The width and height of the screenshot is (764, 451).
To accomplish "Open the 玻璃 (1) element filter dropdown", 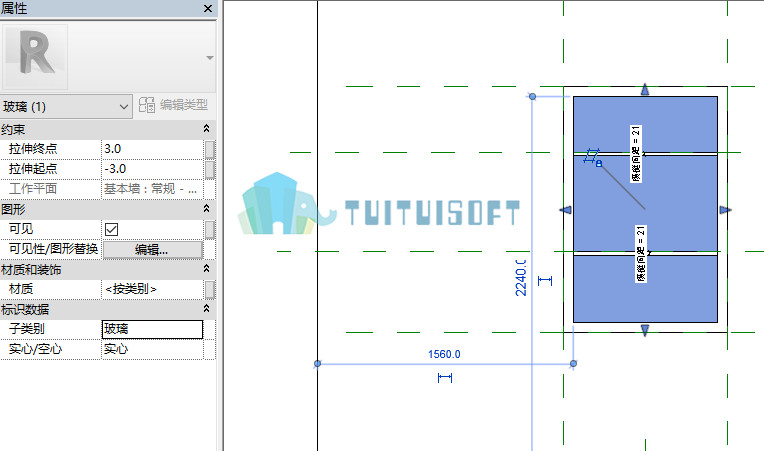I will [x=66, y=106].
